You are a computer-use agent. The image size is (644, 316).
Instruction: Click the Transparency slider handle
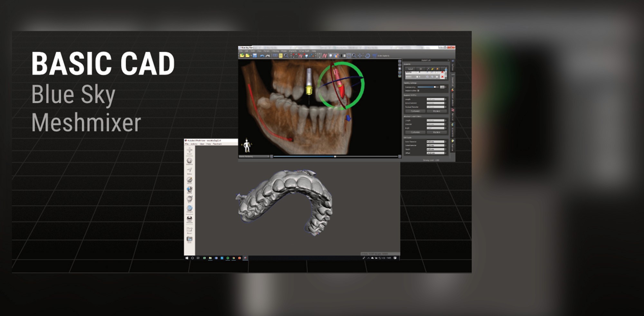(435, 87)
